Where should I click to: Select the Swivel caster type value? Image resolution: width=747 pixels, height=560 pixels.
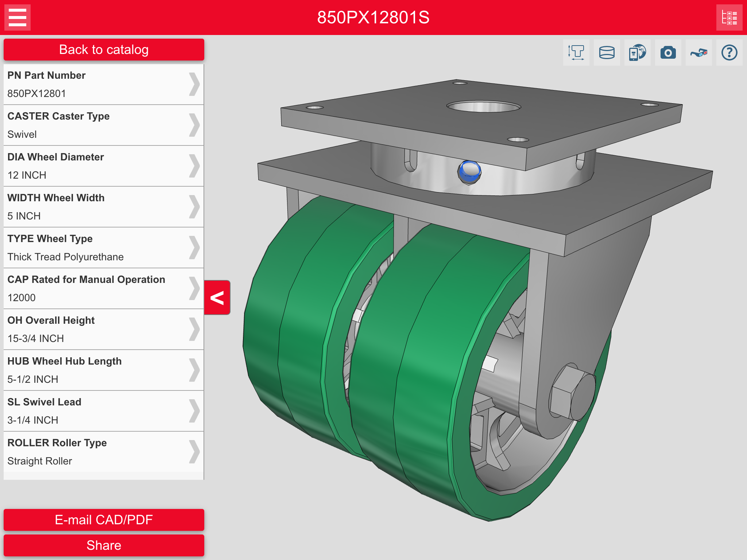click(x=22, y=135)
